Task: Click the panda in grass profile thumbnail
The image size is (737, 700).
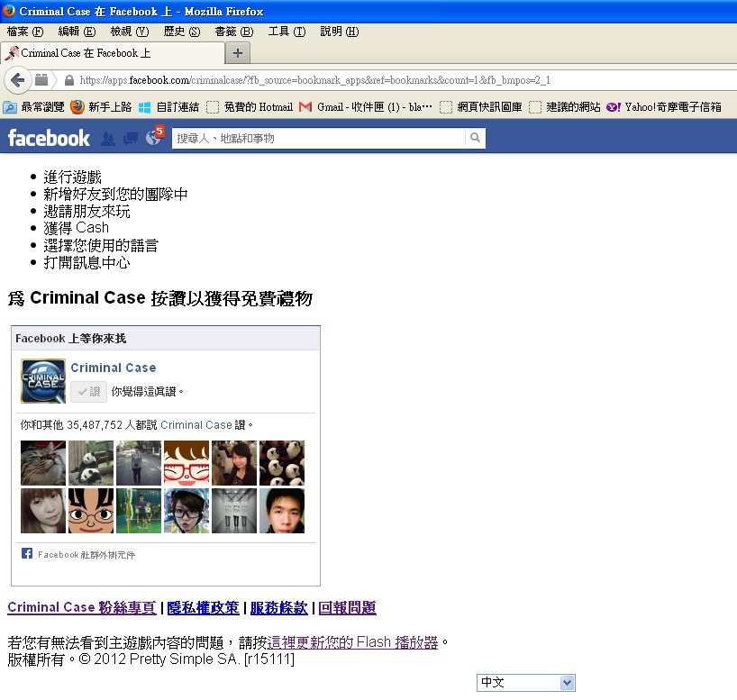Action: (x=91, y=462)
